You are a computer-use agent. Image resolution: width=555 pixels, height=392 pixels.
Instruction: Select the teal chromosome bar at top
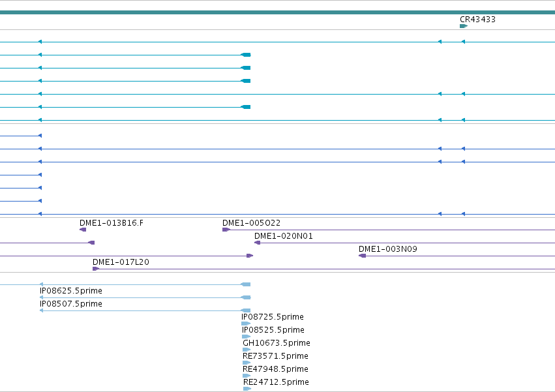(x=278, y=12)
